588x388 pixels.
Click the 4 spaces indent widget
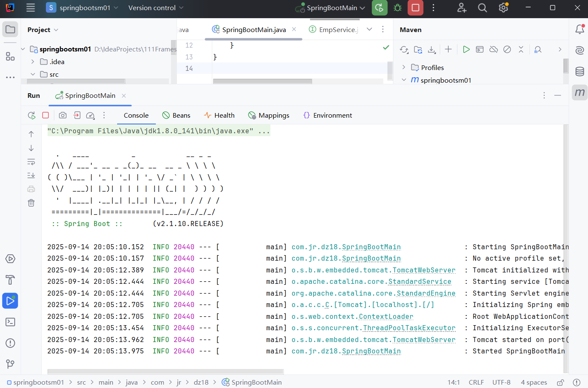(x=534, y=383)
